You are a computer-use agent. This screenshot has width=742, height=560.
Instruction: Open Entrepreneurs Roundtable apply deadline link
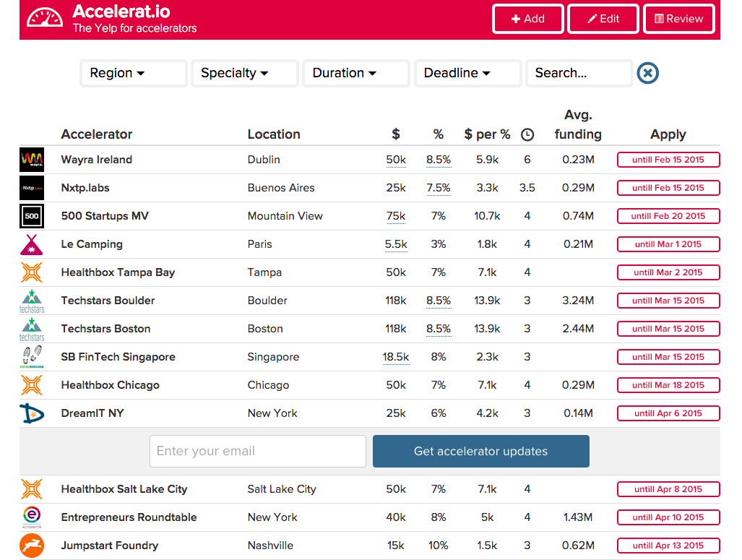(668, 517)
